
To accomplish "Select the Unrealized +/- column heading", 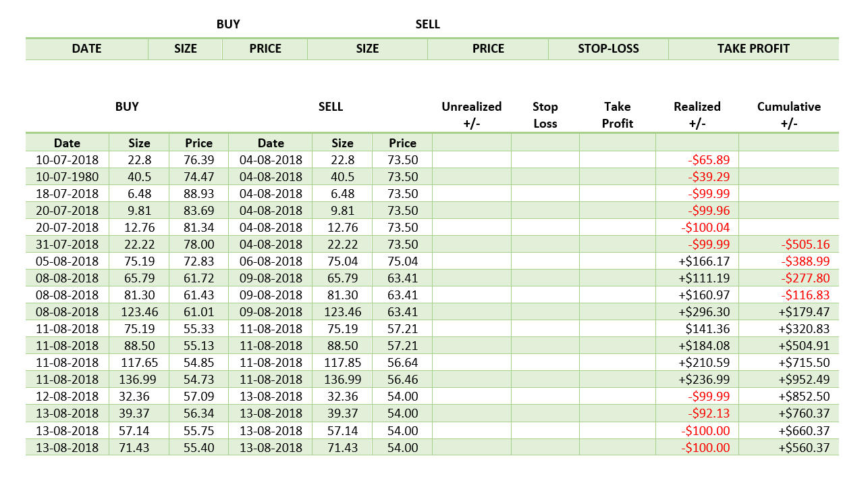I will 472,115.
